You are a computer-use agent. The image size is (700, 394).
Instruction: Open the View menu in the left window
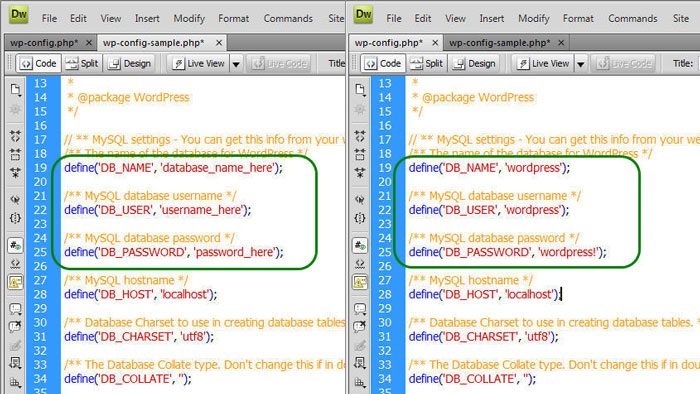click(x=111, y=19)
